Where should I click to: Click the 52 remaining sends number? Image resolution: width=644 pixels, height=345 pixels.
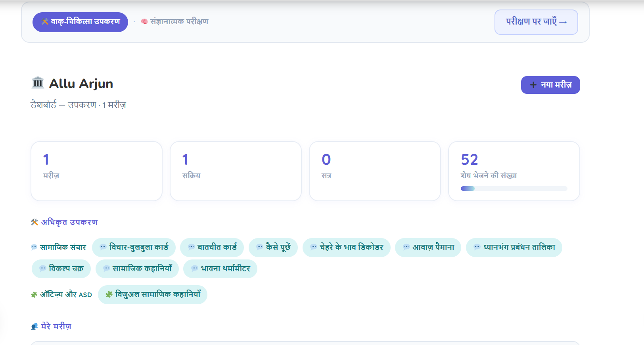(x=470, y=160)
